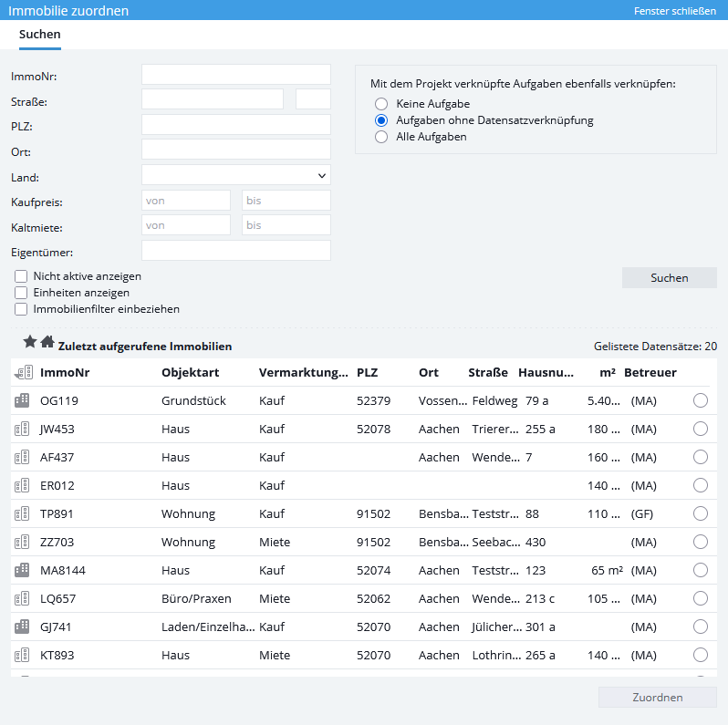Select the Keine Aufgabe radio option
Image resolution: width=728 pixels, height=725 pixels.
381,103
